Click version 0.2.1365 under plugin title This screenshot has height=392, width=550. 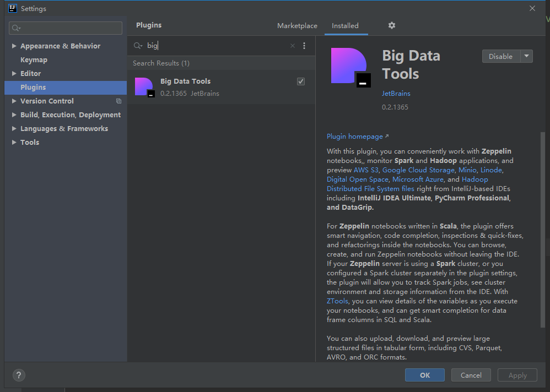395,107
